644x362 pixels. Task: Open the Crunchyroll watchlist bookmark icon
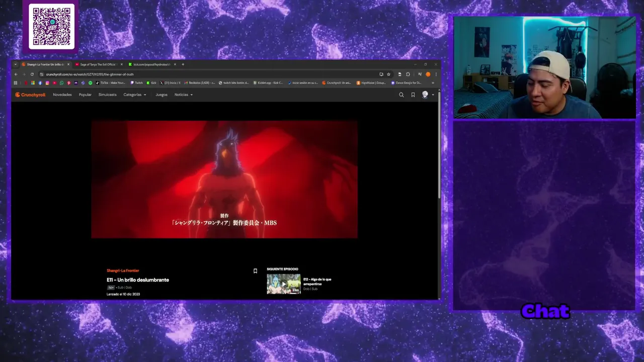click(413, 95)
